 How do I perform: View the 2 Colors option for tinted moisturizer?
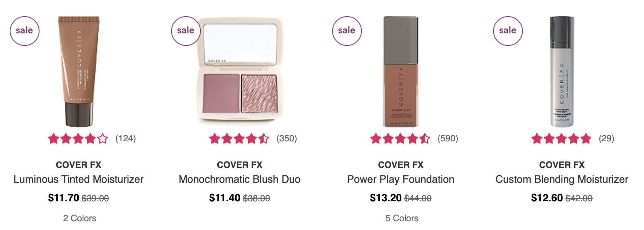[x=80, y=218]
